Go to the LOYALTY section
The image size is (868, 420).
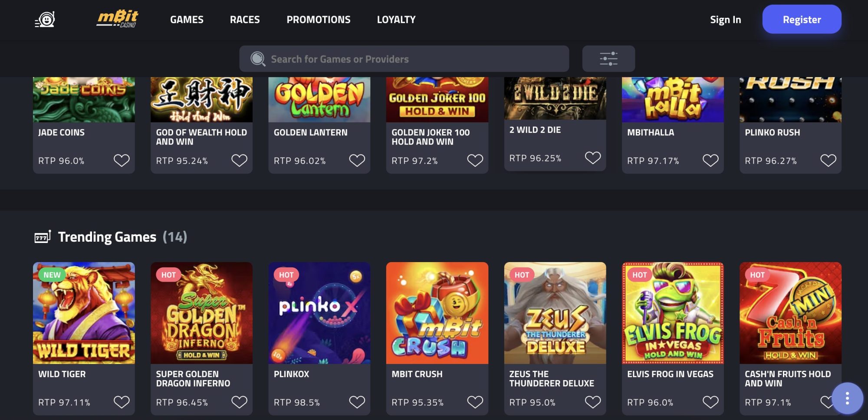pos(396,19)
